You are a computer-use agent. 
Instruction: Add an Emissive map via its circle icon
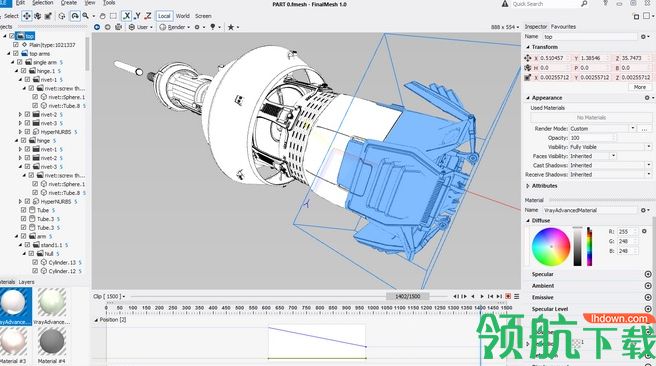(648, 297)
